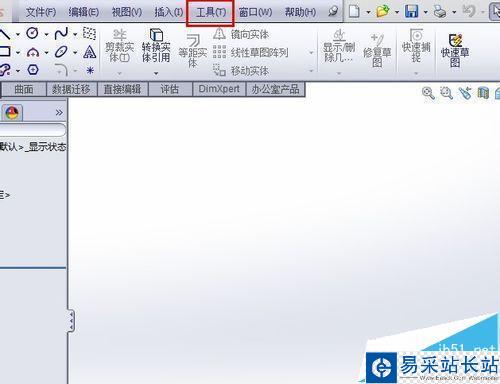Select the Point sketch tool
Viewport: 500px width, 384px height.
[x=90, y=70]
